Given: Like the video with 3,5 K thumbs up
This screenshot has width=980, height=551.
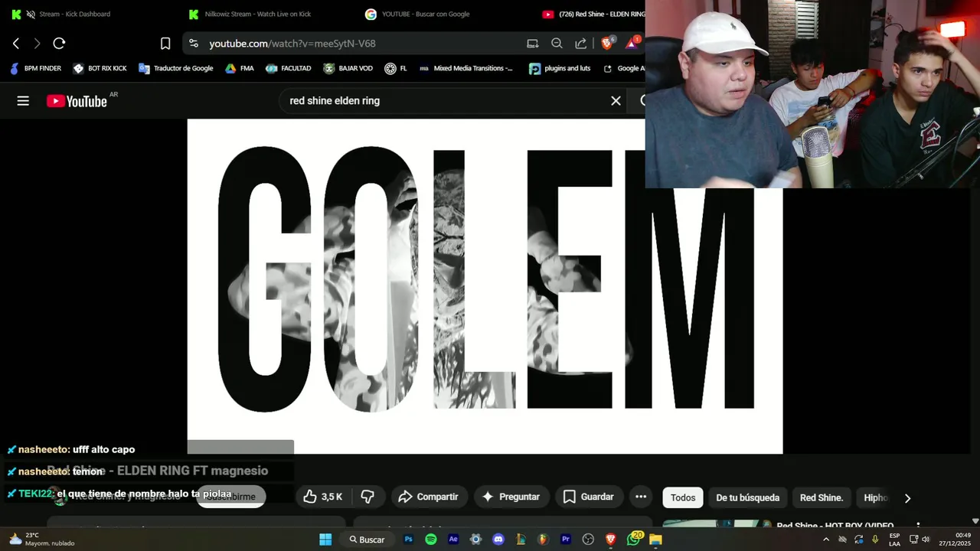Looking at the screenshot, I should (322, 497).
